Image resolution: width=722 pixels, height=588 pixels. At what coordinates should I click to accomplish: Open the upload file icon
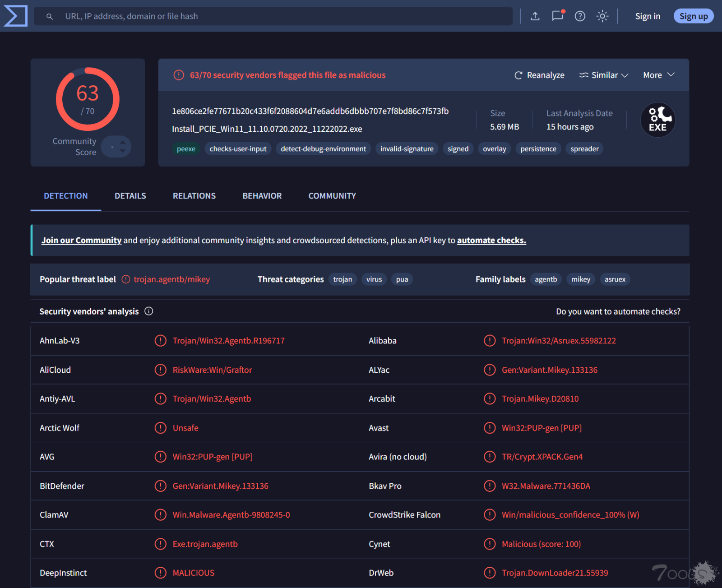click(x=535, y=16)
